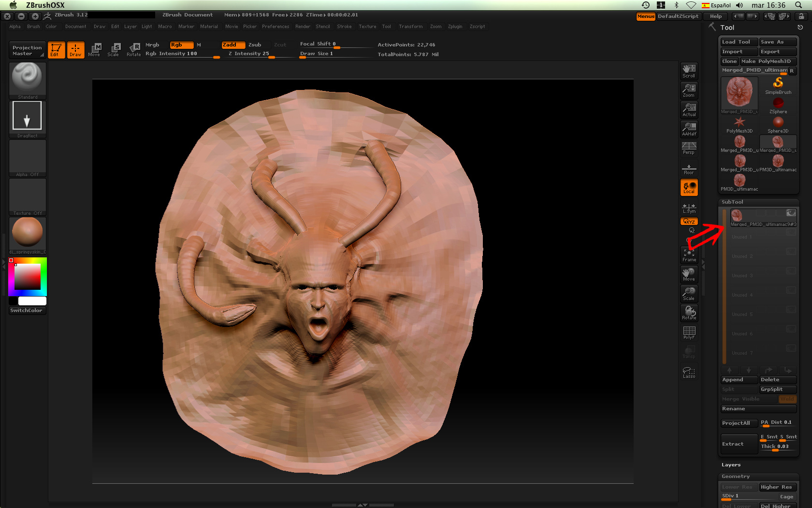
Task: Select the ZSphere tool thumbnail
Action: pos(778,105)
